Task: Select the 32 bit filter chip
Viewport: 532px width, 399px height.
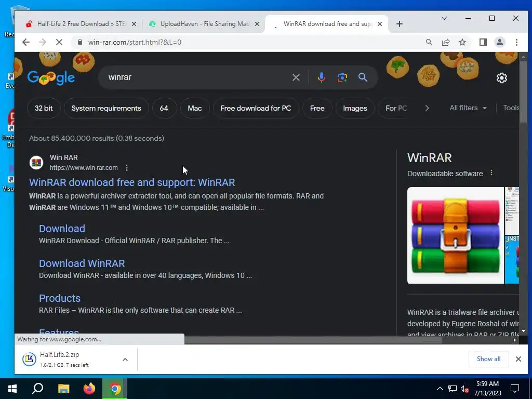Action: coord(44,108)
